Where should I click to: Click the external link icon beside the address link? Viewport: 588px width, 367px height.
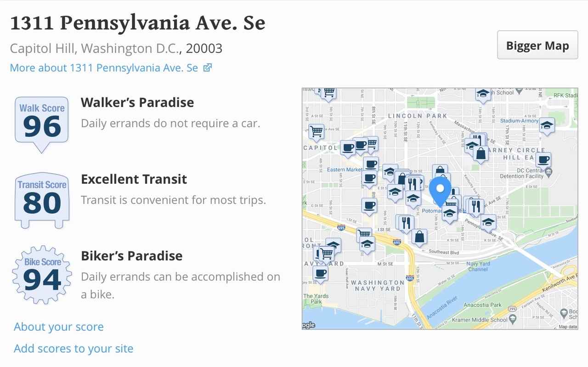[208, 68]
